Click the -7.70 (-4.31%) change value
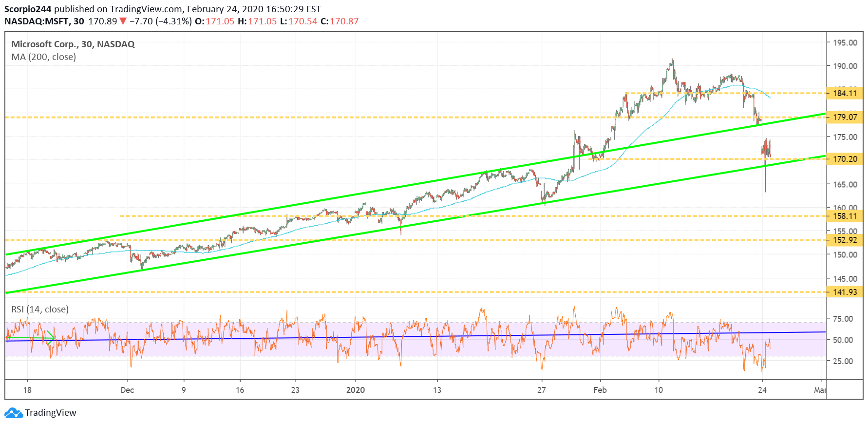Viewport: 868px width, 426px height. 161,21
